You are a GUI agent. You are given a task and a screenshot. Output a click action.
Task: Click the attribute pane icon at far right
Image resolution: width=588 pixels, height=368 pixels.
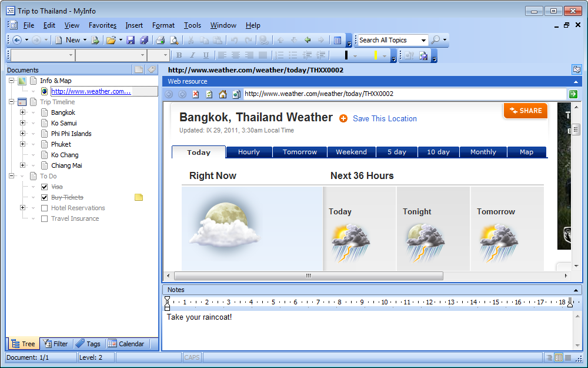tap(577, 69)
